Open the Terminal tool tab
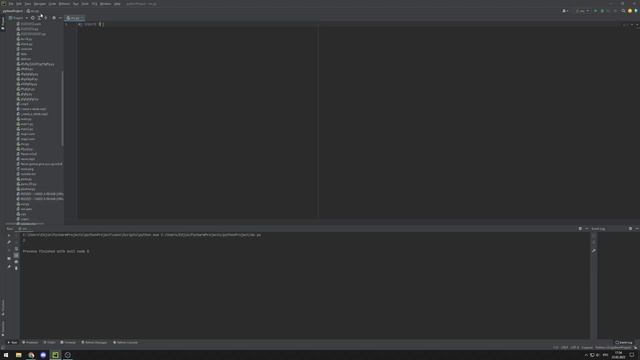 68,342
